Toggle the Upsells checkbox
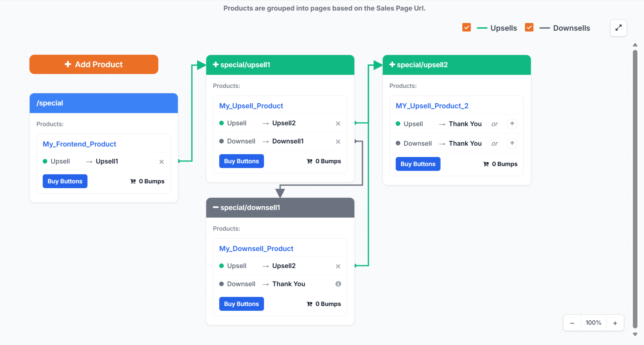Image resolution: width=644 pixels, height=345 pixels. (x=466, y=27)
